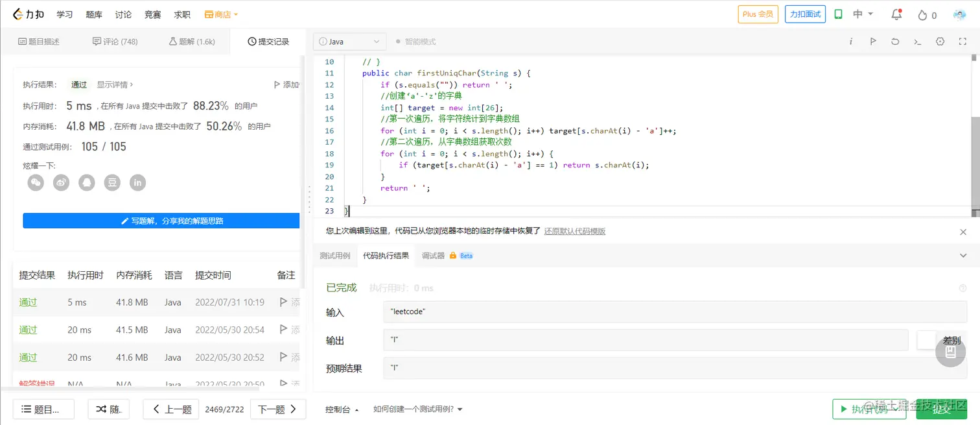Image resolution: width=980 pixels, height=425 pixels.
Task: Close the code restored notification
Action: [x=963, y=232]
